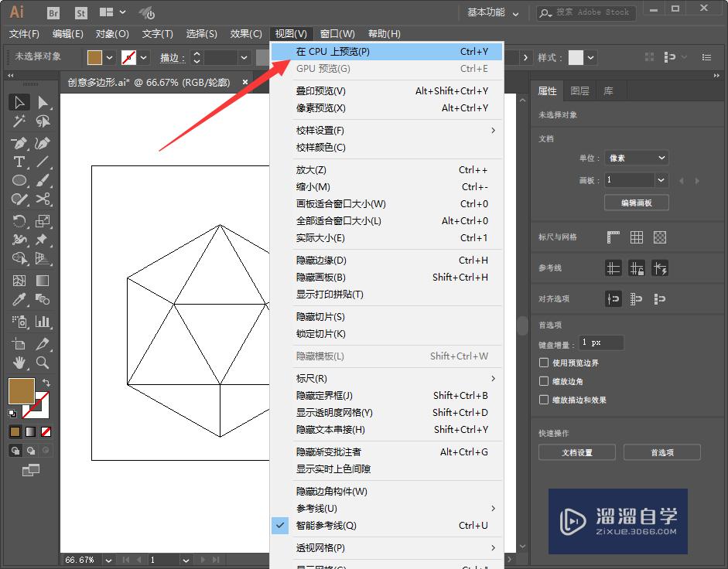The image size is (728, 569).
Task: Select the Type tool
Action: [x=19, y=162]
